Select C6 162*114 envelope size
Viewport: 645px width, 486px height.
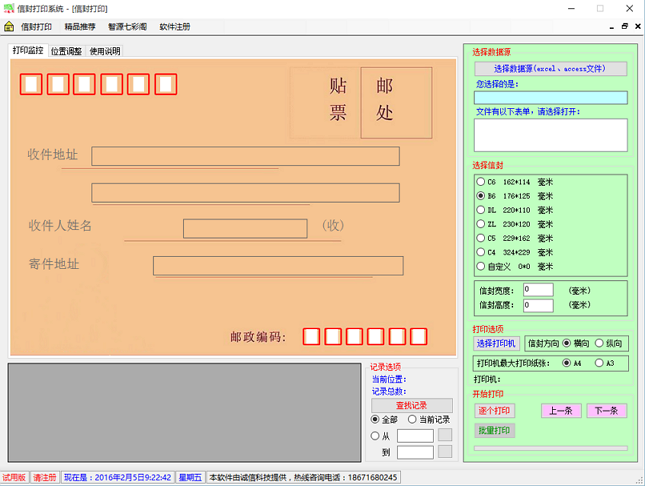[514, 182]
